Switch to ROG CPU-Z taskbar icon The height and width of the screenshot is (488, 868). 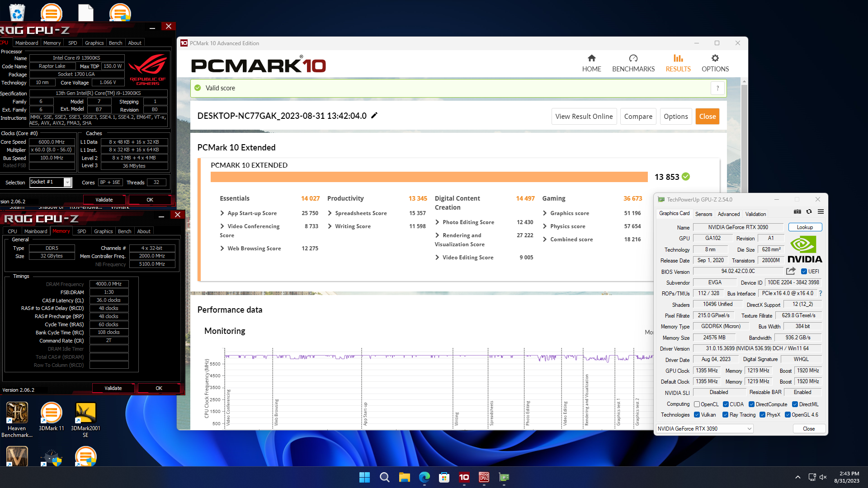(484, 477)
